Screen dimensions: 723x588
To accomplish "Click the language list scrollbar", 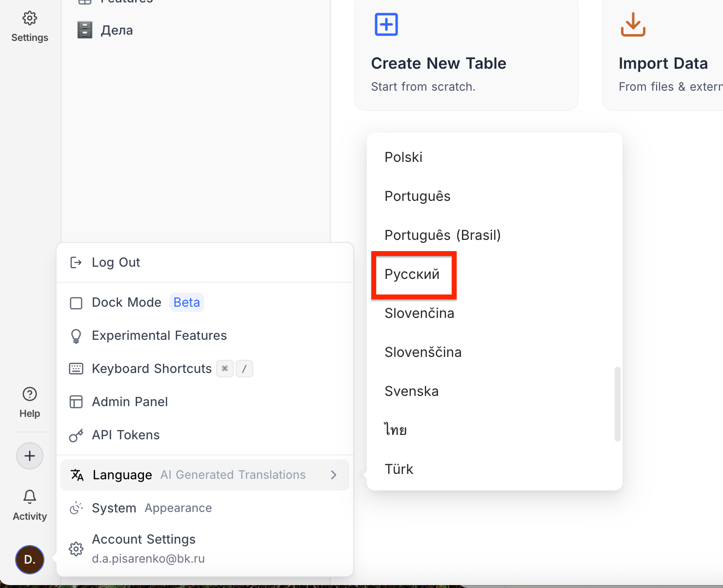I will [618, 404].
